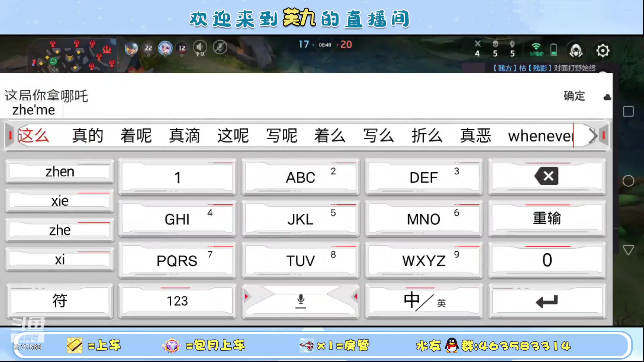Toggle the team speaker voice icon
This screenshot has height=362, width=644.
[x=200, y=48]
